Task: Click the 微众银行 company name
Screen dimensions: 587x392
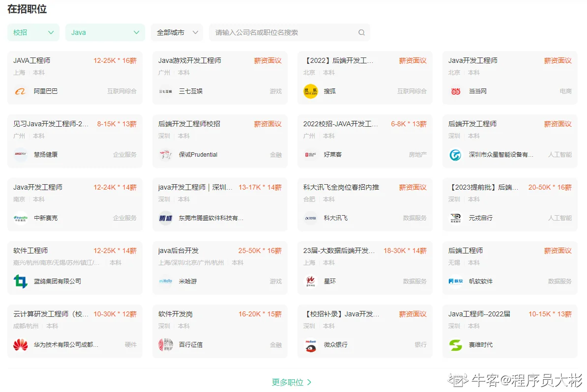Action: (335, 344)
